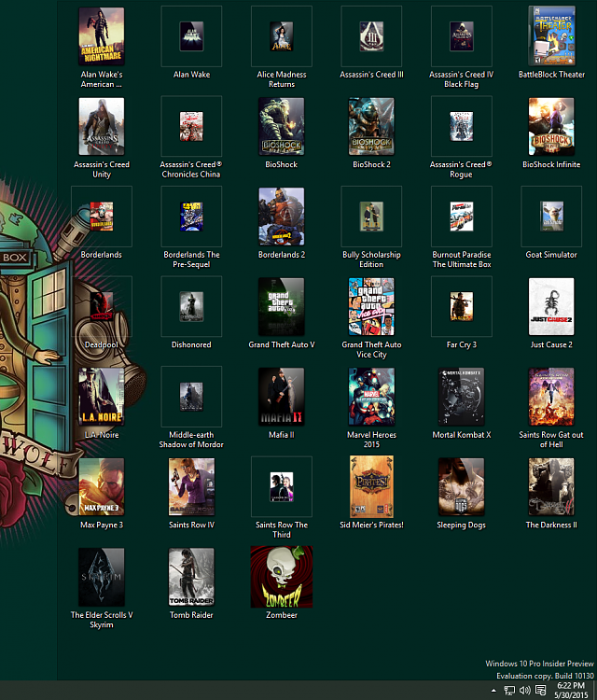Click Assassin's Creed IV Black Flag icon

[x=462, y=36]
